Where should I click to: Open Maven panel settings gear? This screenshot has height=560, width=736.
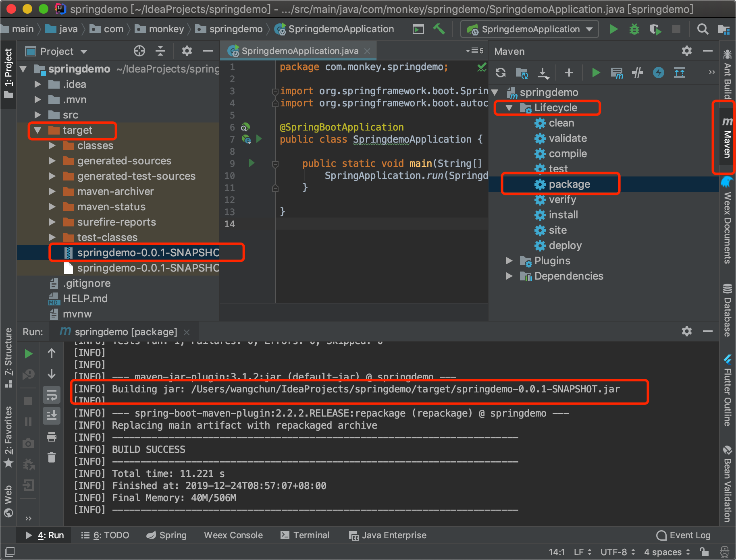[x=687, y=51]
